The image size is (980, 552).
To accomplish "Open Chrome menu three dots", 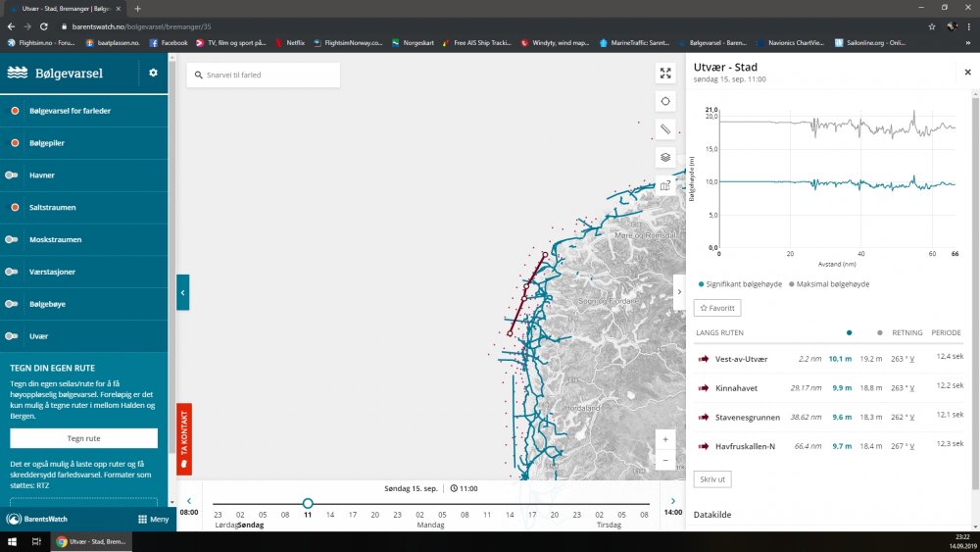I will (969, 26).
